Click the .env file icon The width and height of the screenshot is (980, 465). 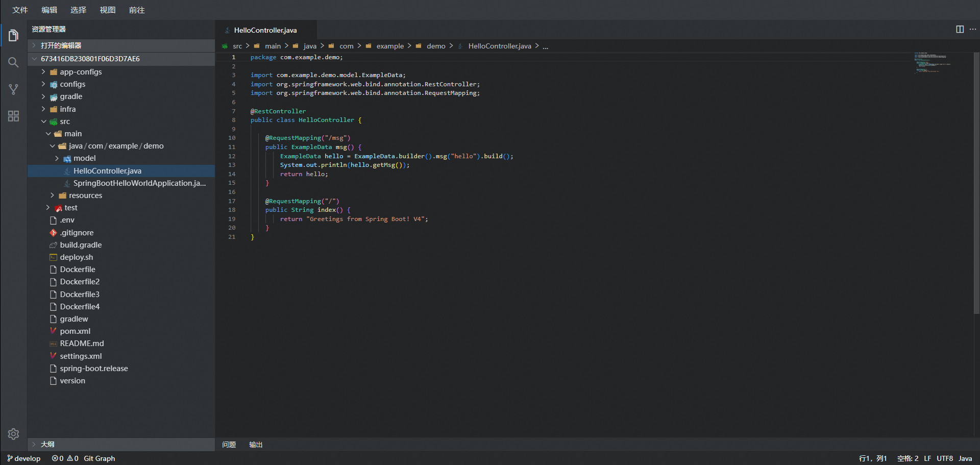(x=53, y=220)
